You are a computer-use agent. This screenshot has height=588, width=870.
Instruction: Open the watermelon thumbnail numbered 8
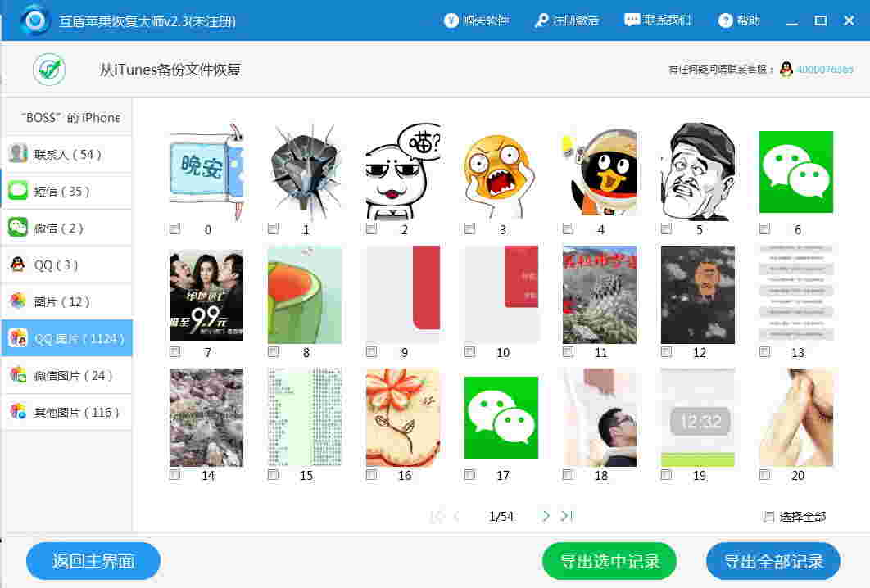pos(304,295)
